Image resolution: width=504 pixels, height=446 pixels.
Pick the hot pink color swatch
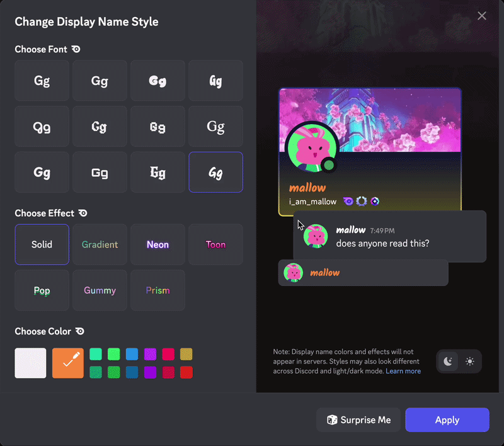168,354
